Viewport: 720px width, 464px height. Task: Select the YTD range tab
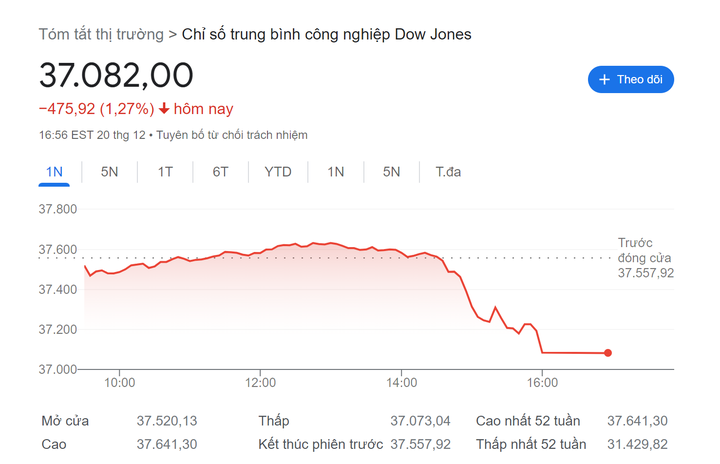tap(278, 172)
